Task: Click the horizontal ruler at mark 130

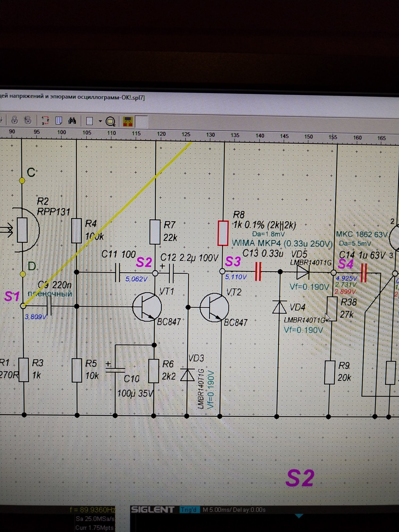Action: pos(210,135)
